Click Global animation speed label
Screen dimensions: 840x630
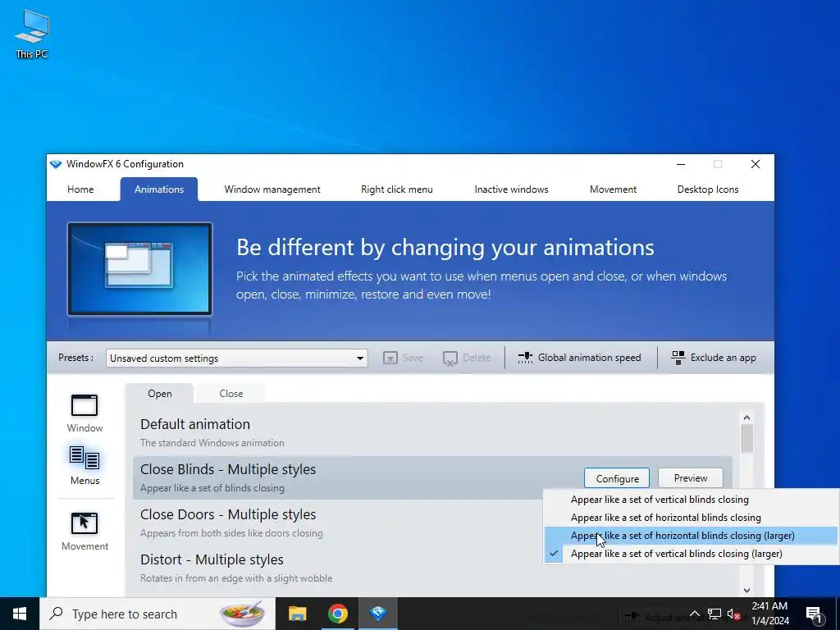(589, 358)
